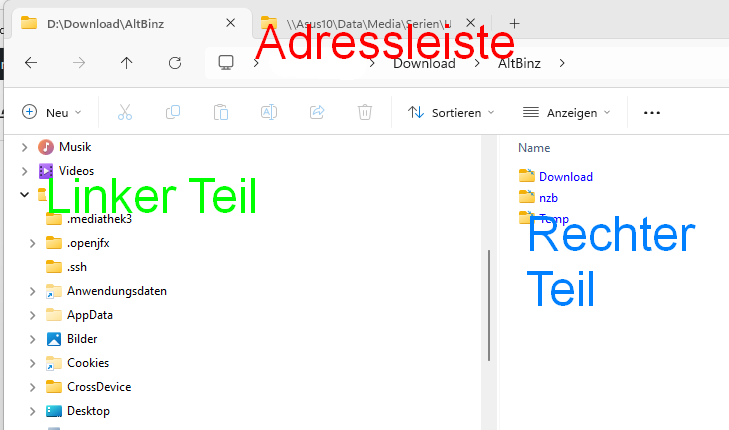
Task: Go forward with the right arrow button
Action: click(x=79, y=63)
